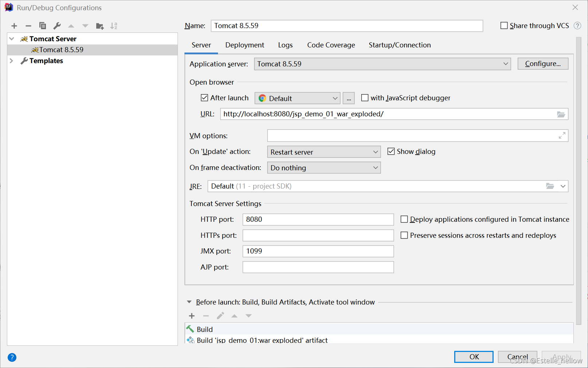Close the Run/Debug Configurations dialog
Image resolution: width=588 pixels, height=368 pixels.
coord(575,7)
